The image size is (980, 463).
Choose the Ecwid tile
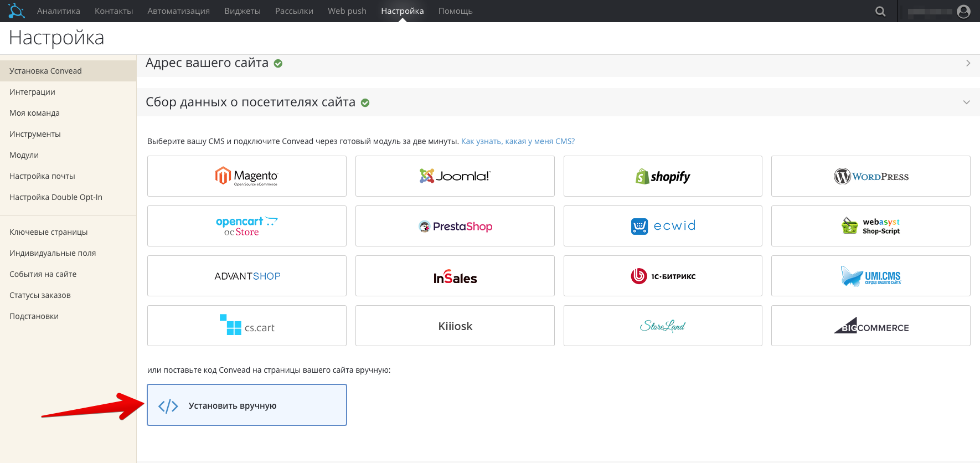tap(663, 226)
